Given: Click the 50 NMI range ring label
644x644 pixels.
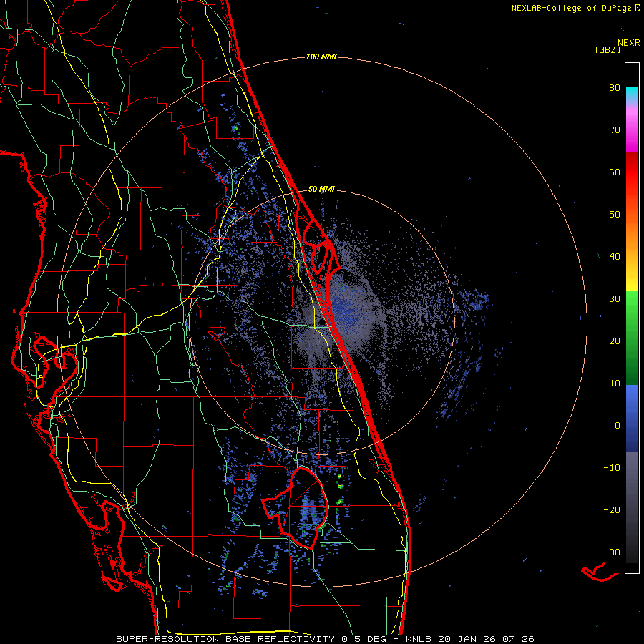Looking at the screenshot, I should 321,190.
